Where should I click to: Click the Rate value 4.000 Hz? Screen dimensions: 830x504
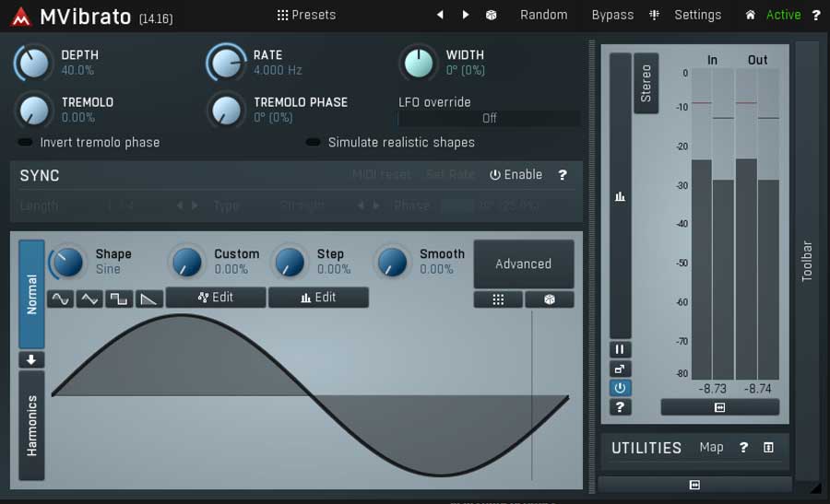point(278,70)
